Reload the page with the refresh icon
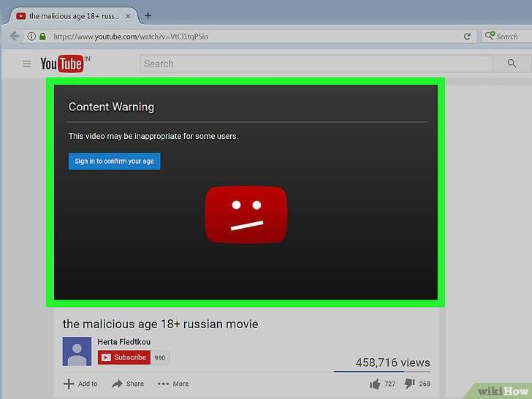 467,36
